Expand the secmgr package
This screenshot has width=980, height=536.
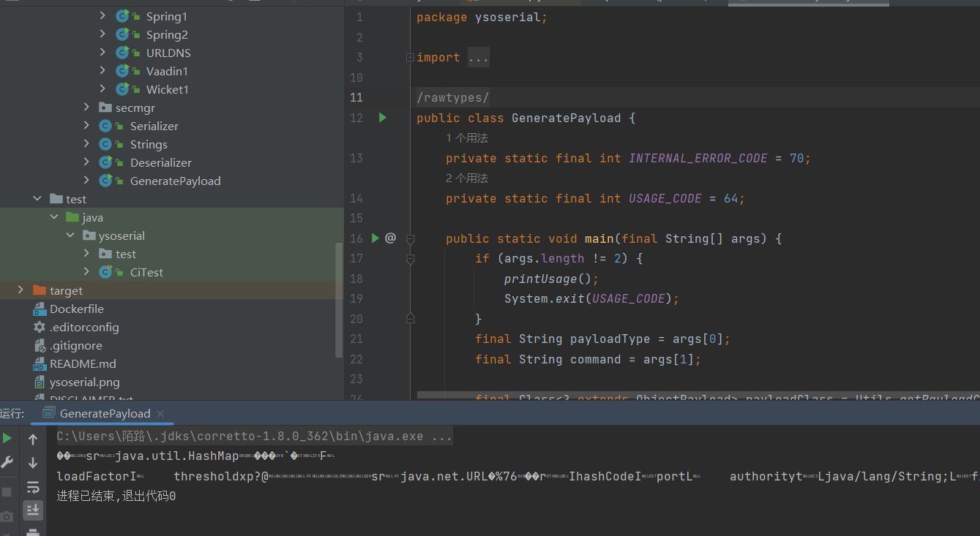tap(87, 107)
